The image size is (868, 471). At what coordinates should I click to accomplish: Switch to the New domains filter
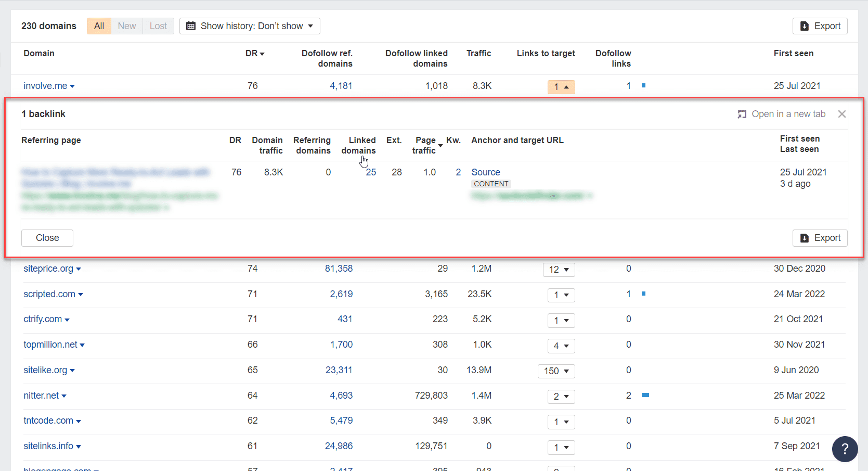click(x=126, y=26)
